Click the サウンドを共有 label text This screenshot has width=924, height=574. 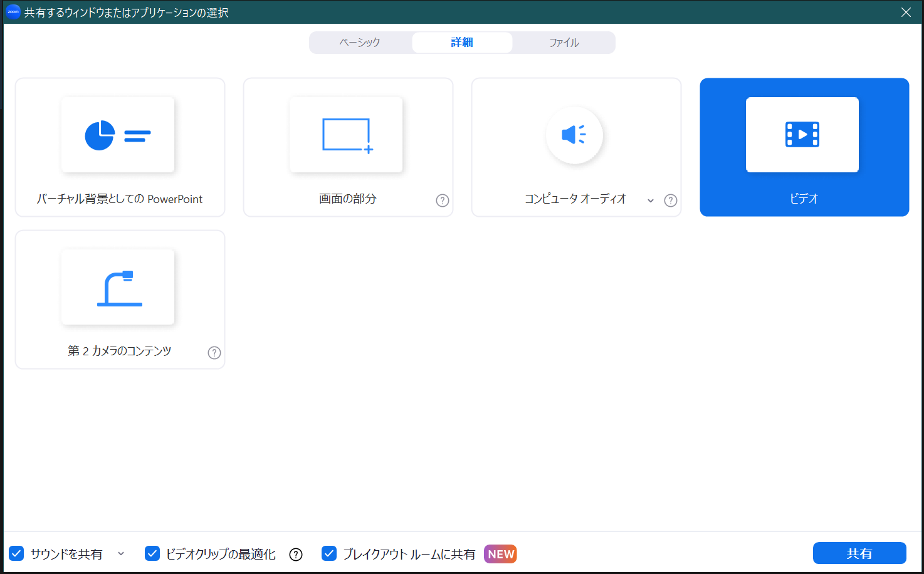[x=66, y=554]
